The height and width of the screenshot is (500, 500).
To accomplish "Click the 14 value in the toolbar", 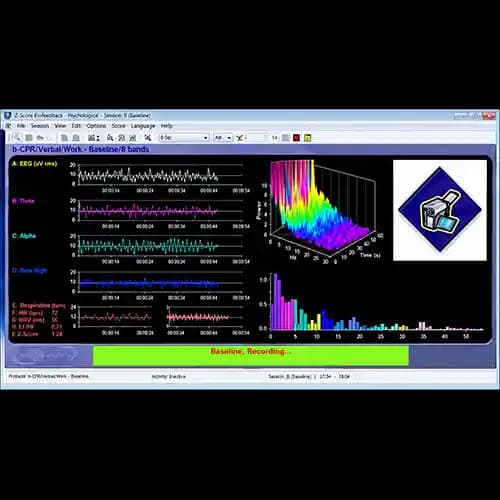I will coord(275,138).
